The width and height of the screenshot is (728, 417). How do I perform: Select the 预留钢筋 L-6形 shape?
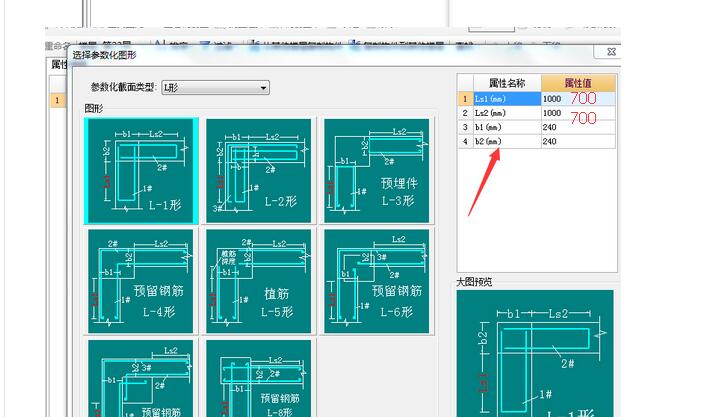pos(377,281)
